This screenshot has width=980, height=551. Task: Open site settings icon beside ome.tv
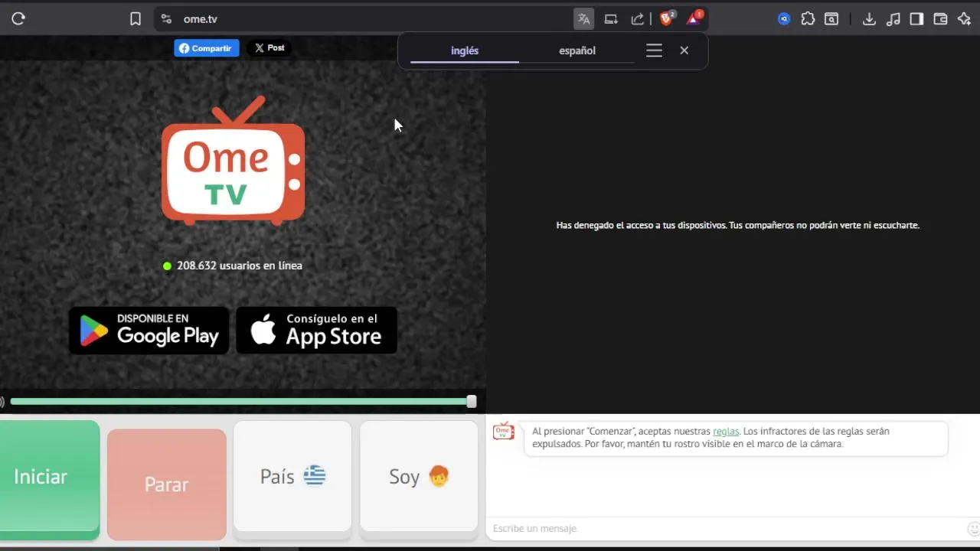pyautogui.click(x=166, y=19)
